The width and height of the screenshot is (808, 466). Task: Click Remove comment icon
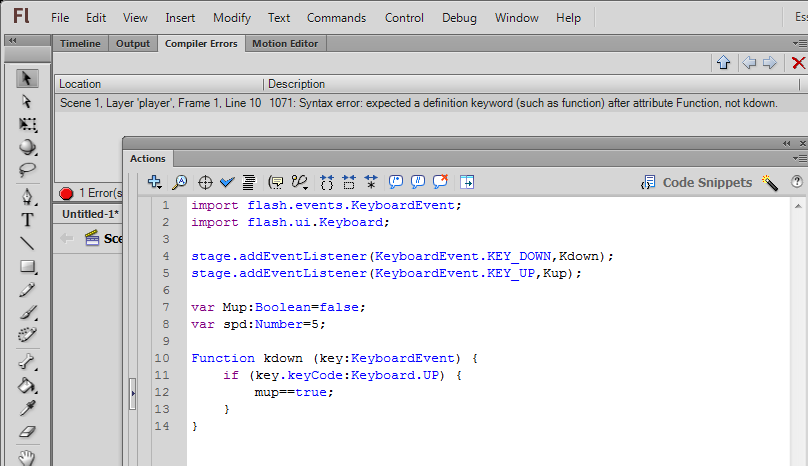coord(440,181)
